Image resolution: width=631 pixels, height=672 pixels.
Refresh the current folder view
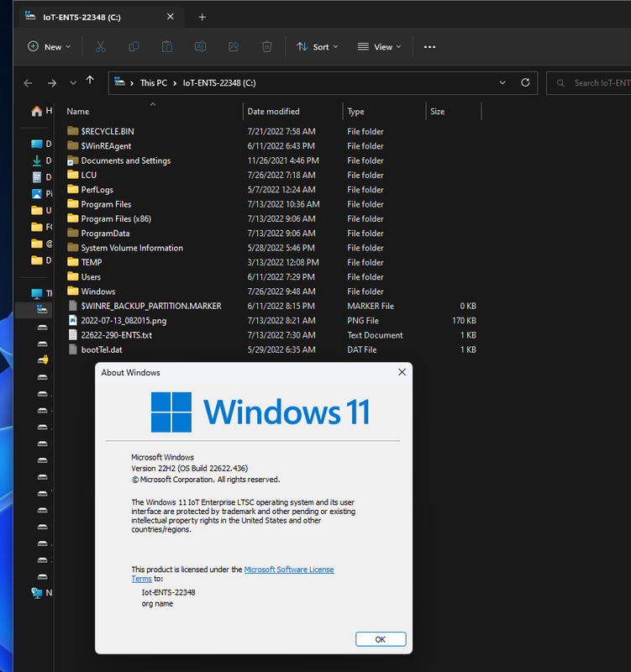point(525,82)
